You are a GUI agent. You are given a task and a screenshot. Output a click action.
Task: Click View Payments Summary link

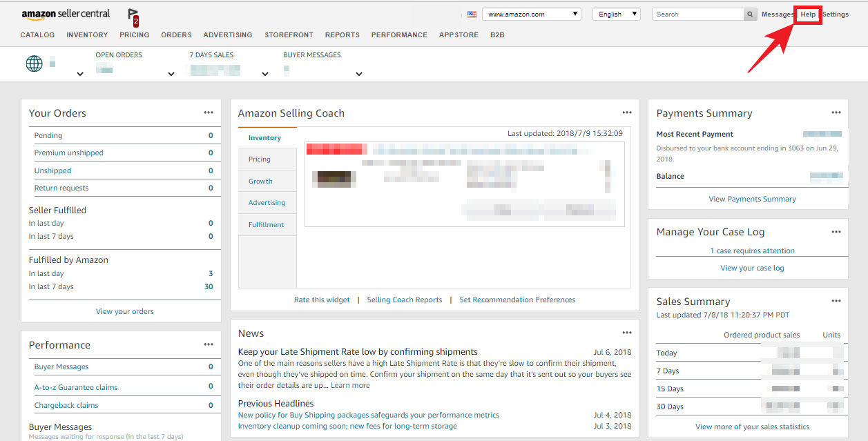(x=752, y=199)
